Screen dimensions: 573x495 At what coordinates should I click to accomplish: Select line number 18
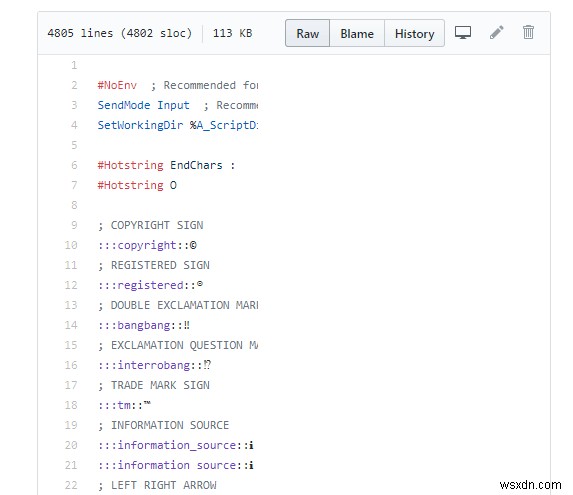click(71, 405)
